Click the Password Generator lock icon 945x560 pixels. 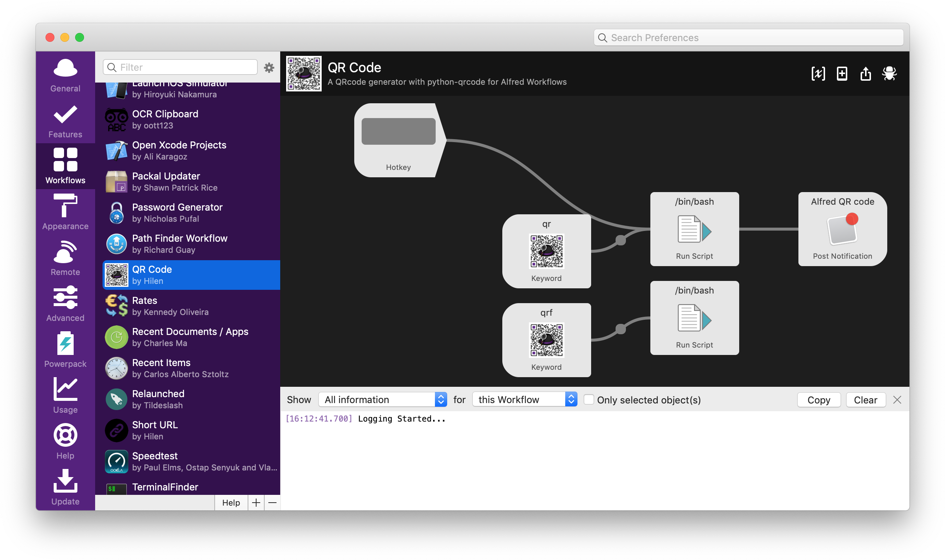[x=116, y=213]
